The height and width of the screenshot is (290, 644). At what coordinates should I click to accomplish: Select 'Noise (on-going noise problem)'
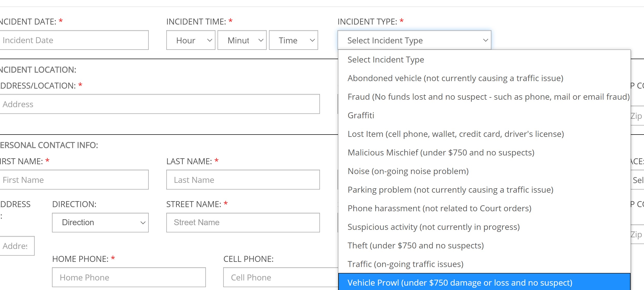point(407,171)
